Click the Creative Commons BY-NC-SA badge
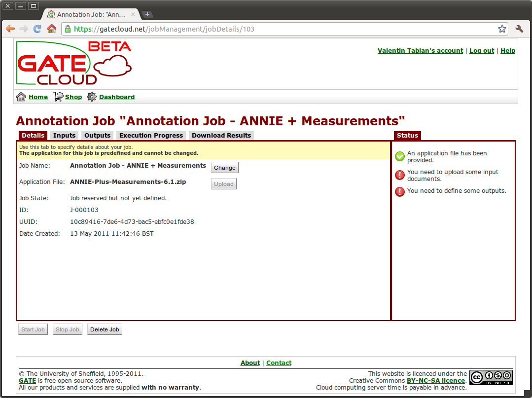The height and width of the screenshot is (398, 532). tap(491, 377)
